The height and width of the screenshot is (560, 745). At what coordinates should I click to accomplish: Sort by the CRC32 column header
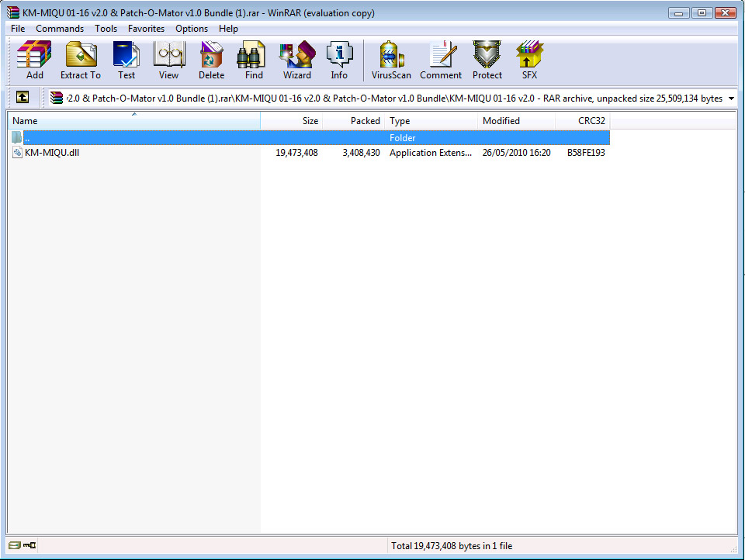coord(583,121)
